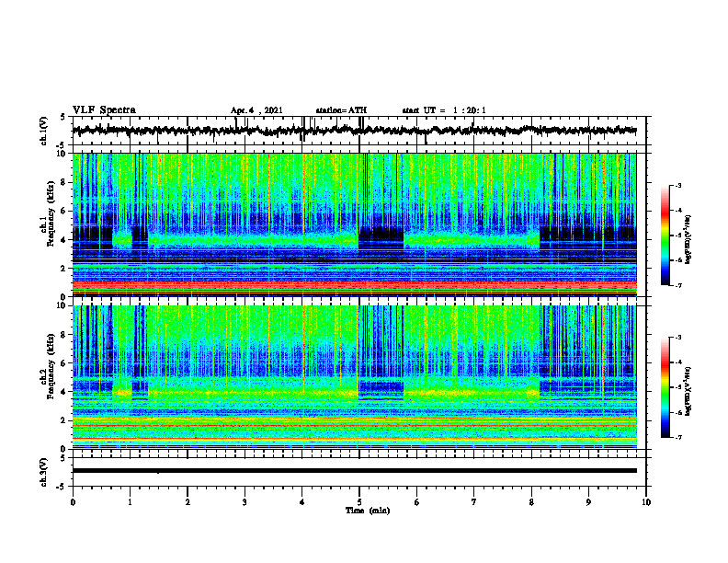Click the "ch.3(V)" axis label

click(x=44, y=473)
